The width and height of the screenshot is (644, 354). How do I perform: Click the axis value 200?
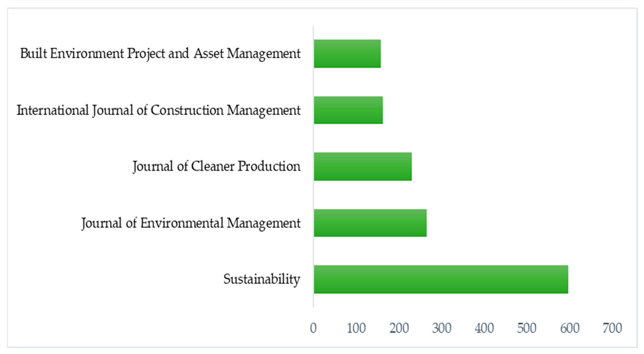(399, 328)
